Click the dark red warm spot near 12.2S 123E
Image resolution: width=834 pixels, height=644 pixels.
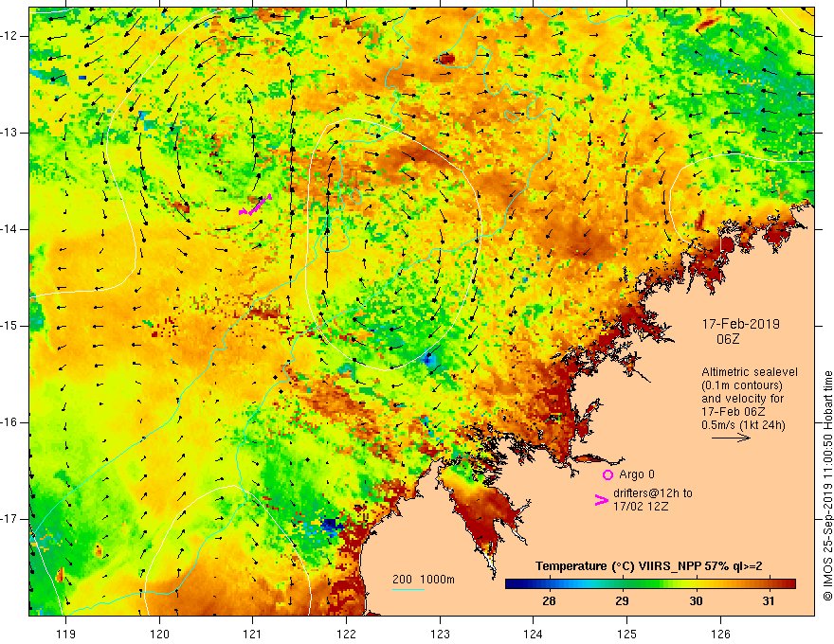click(x=446, y=59)
